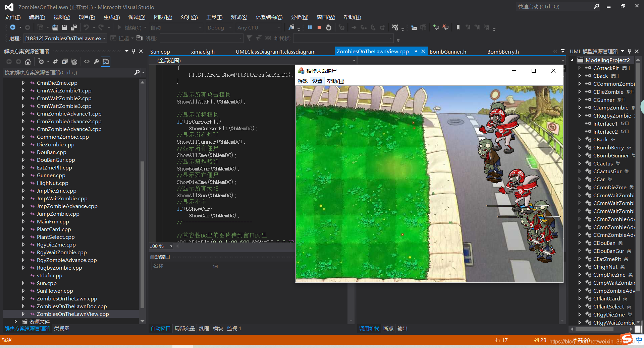Switch to the 输出 tab
This screenshot has width=644, height=348.
(402, 329)
